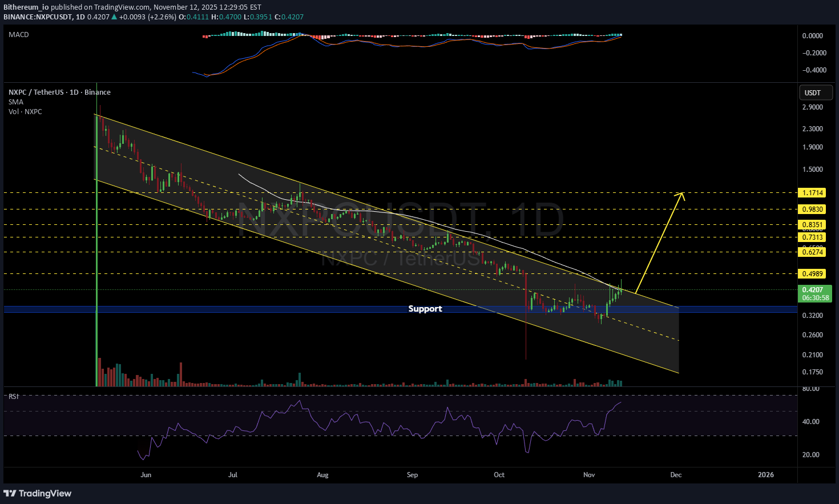This screenshot has width=839, height=504.
Task: Click the 0.9830 price level label
Action: click(812, 209)
